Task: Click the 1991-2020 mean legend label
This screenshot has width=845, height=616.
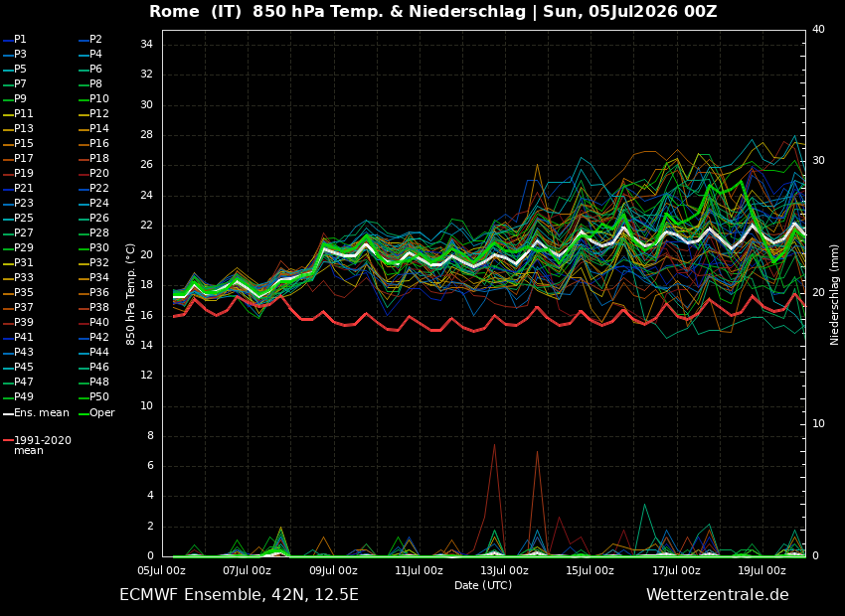Action: click(43, 445)
